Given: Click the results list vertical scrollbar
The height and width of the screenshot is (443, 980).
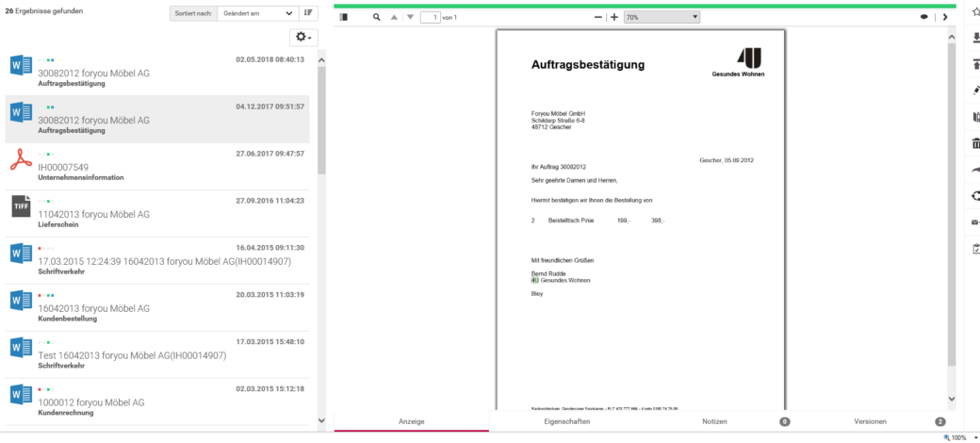Looking at the screenshot, I should [322, 121].
